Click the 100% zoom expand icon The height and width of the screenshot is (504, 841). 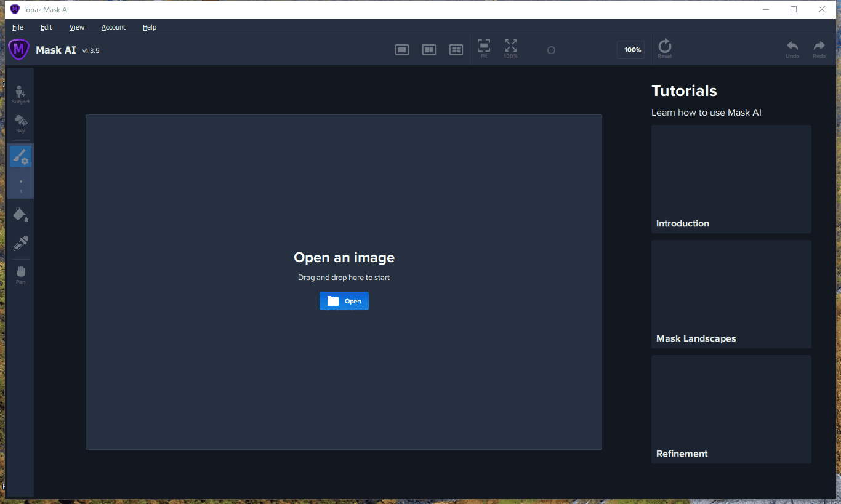click(x=510, y=49)
